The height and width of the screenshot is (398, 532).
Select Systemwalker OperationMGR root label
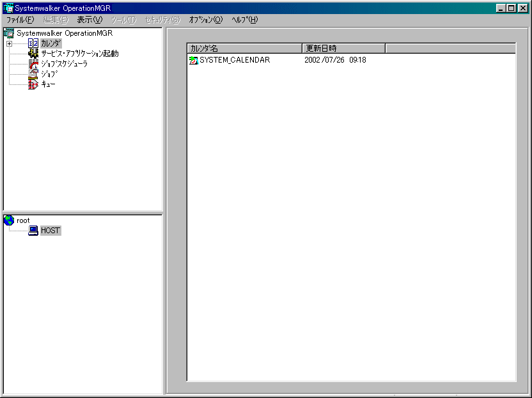[x=65, y=33]
